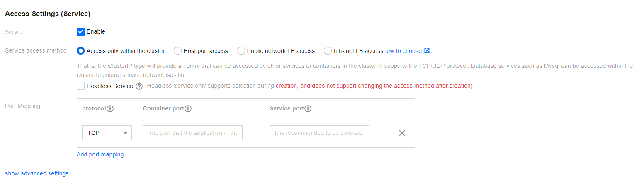Image resolution: width=644 pixels, height=192 pixels.
Task: Click the Access Settings (Service) heading
Action: 48,14
